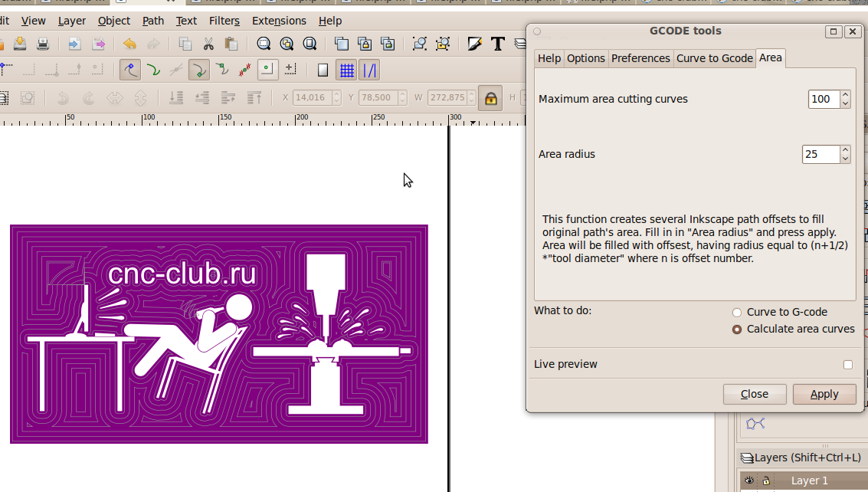This screenshot has height=492, width=868.
Task: Toggle the lock on Layer 1
Action: click(766, 481)
